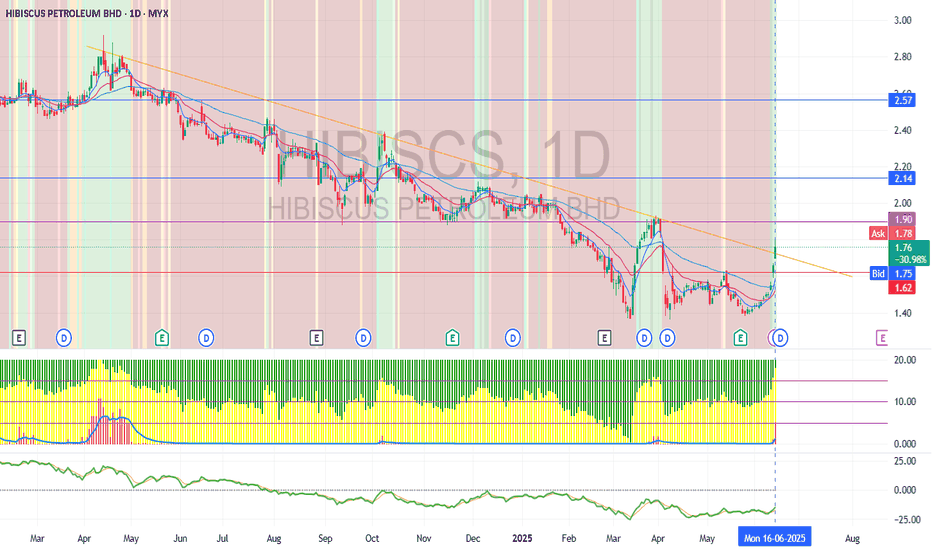This screenshot has height=550, width=932.
Task: Open the dividend marker in June 2025
Action: pyautogui.click(x=780, y=338)
